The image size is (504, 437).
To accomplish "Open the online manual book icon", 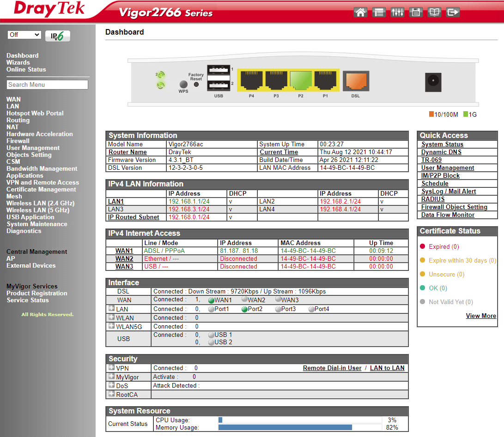I will (434, 12).
